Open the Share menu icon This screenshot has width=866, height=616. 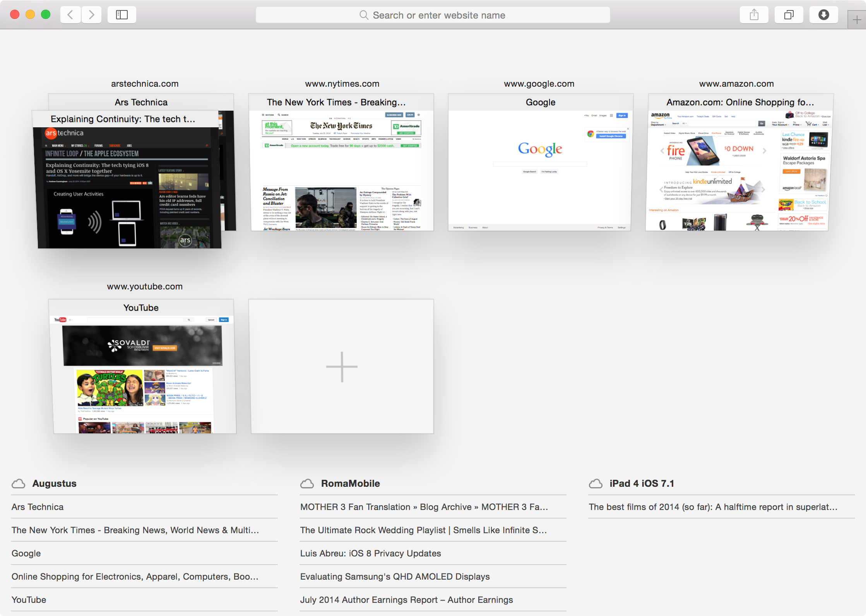754,15
